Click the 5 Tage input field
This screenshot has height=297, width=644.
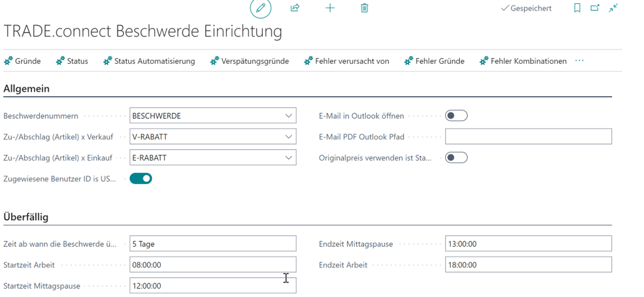pos(213,244)
